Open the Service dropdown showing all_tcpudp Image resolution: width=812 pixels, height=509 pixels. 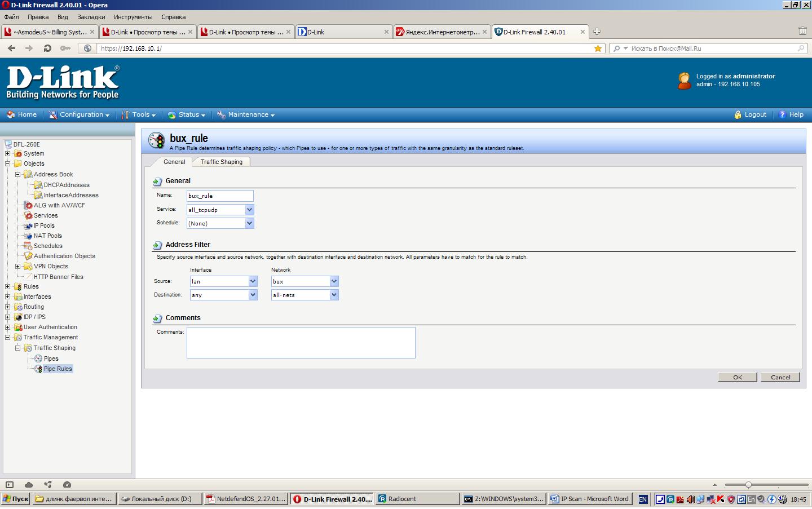click(220, 210)
